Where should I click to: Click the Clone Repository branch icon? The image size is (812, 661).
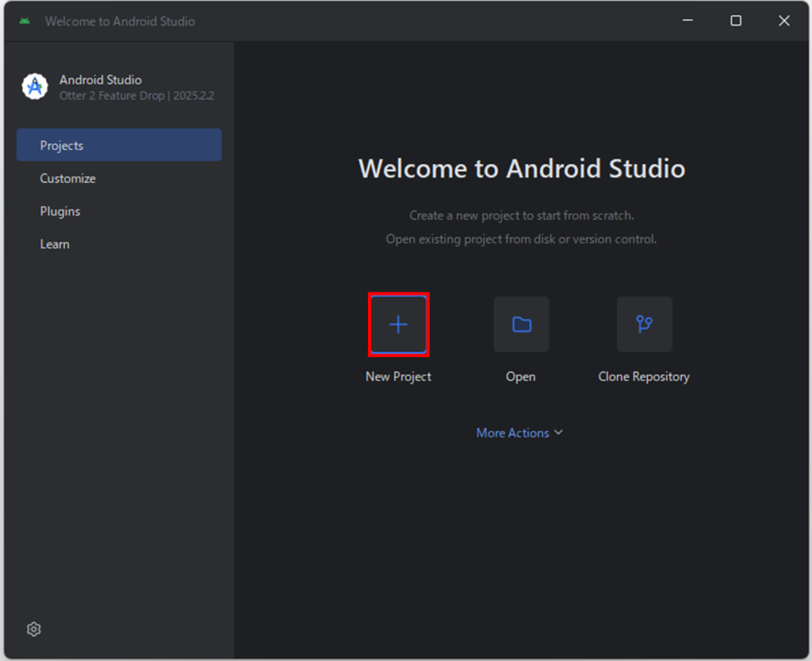click(644, 324)
